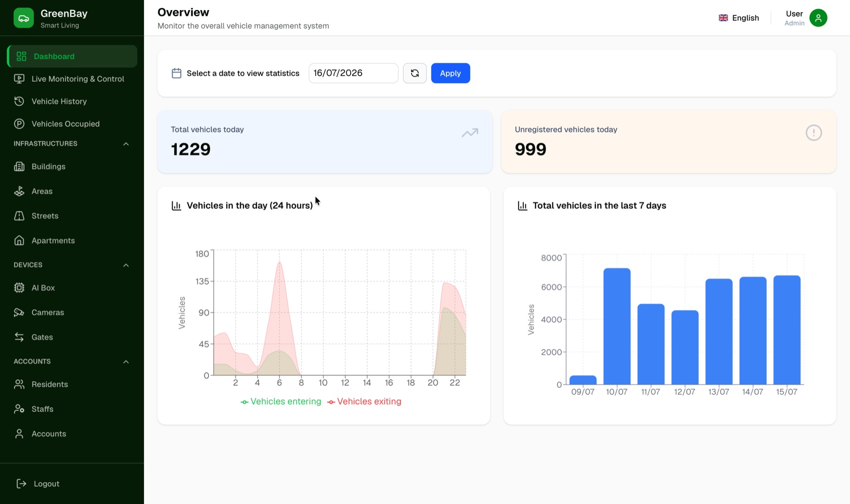Click the AI Box chip icon
The image size is (850, 504).
coord(19,288)
